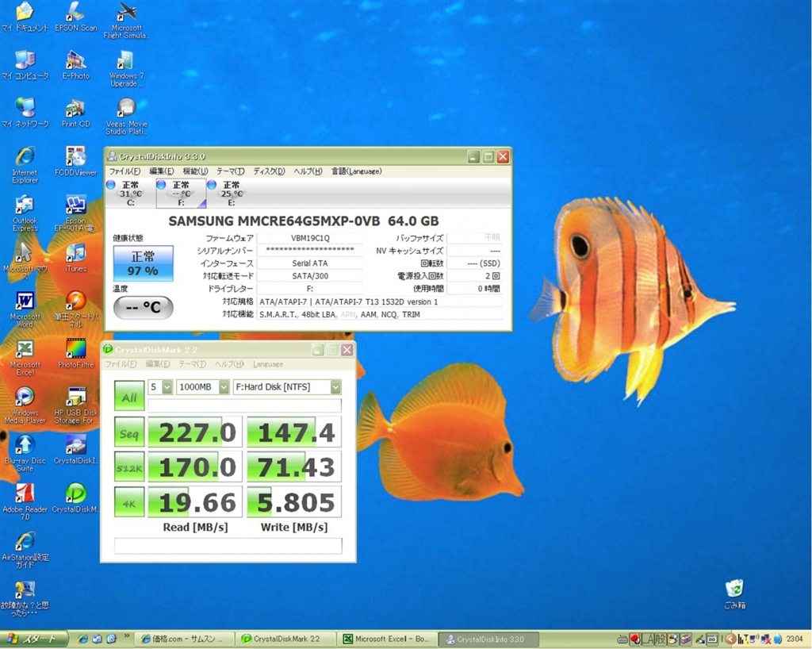Launch Windows Media Player from the desktop

point(25,397)
